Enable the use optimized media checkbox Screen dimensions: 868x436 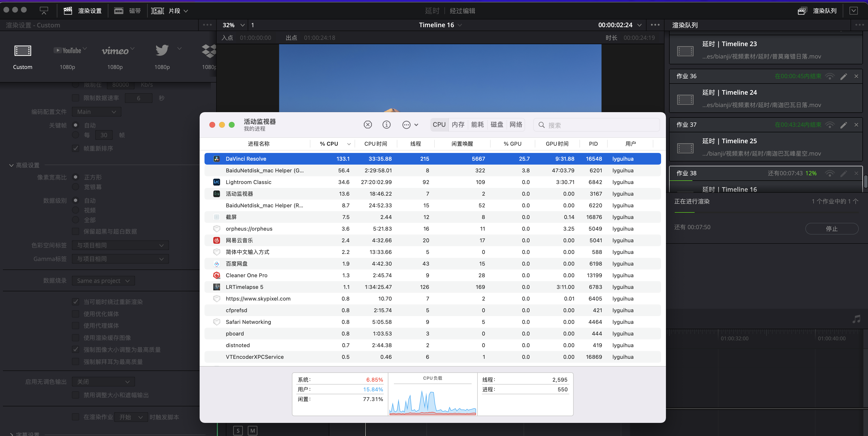coord(76,314)
